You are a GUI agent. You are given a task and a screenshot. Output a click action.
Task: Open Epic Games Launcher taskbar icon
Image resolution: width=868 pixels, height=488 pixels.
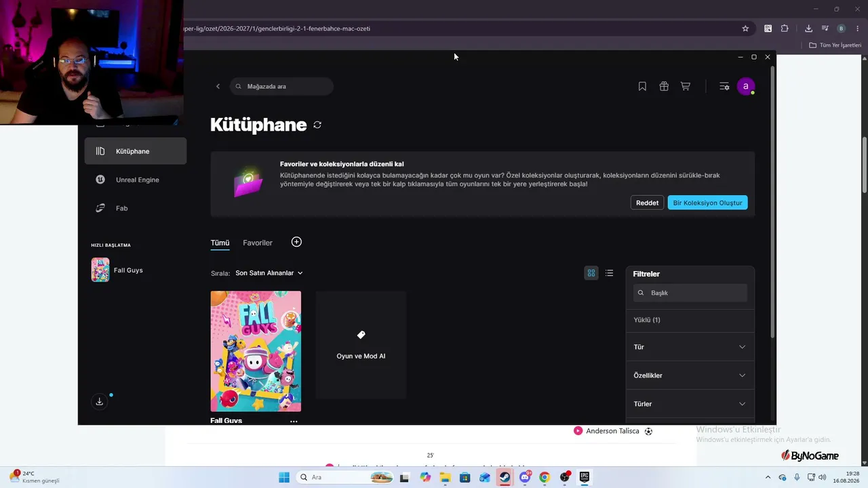click(584, 477)
